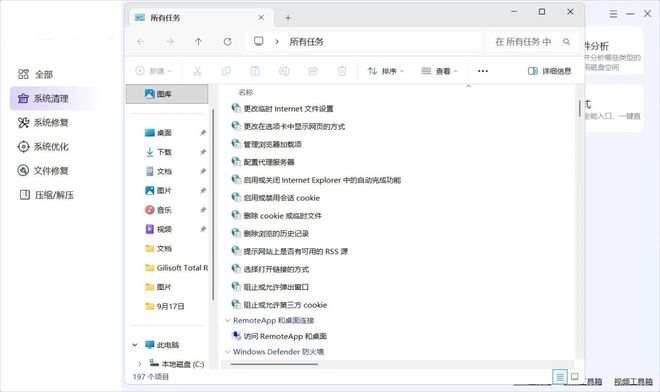Collapse the RemoteApp 和桌面连接 group
The width and height of the screenshot is (660, 392).
227,321
